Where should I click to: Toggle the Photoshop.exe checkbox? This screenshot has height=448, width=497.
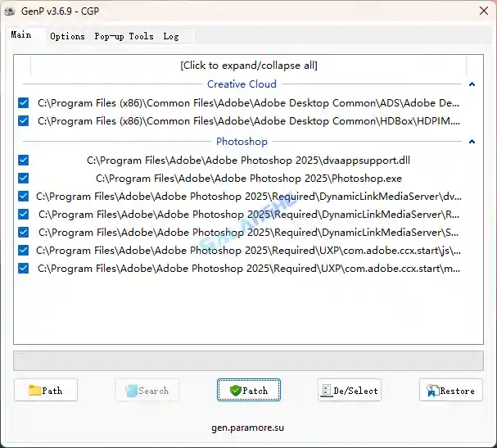(23, 179)
